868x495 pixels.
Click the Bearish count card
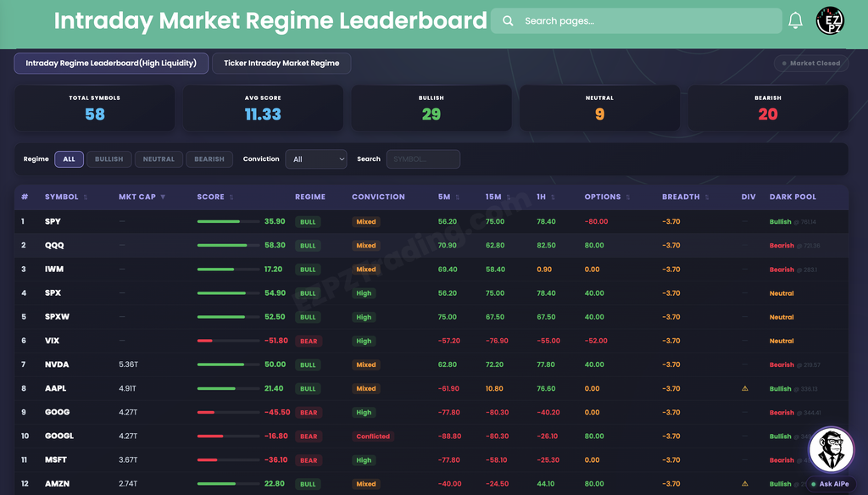coord(768,108)
